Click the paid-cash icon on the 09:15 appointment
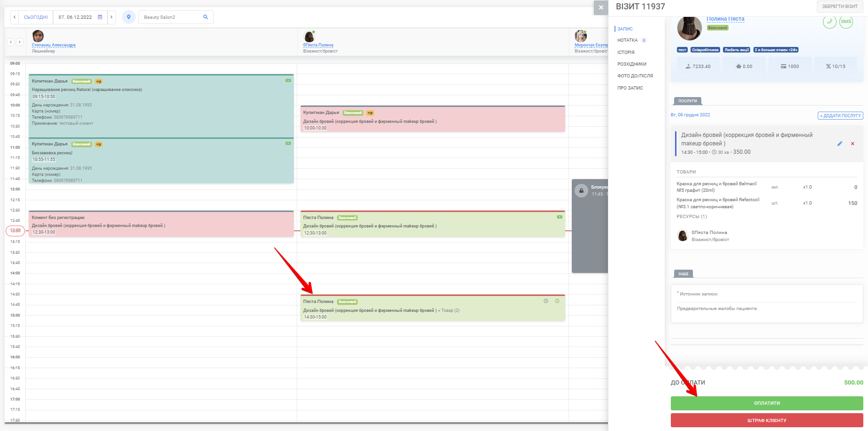Viewport: 868px width, 431px height. 288,81
